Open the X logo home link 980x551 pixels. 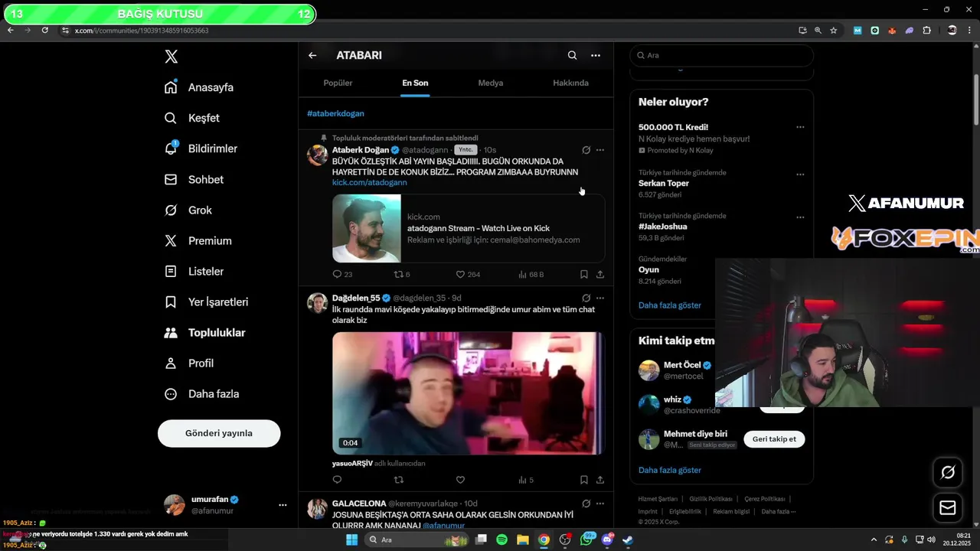point(171,57)
